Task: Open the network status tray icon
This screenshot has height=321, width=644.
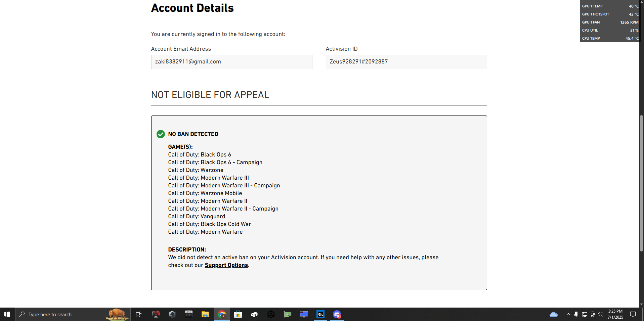Action: pos(585,314)
